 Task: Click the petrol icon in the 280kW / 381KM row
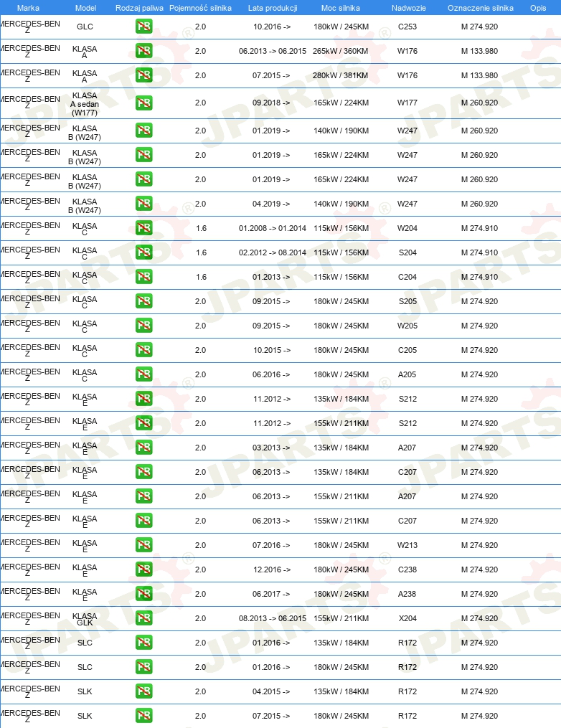[x=144, y=75]
